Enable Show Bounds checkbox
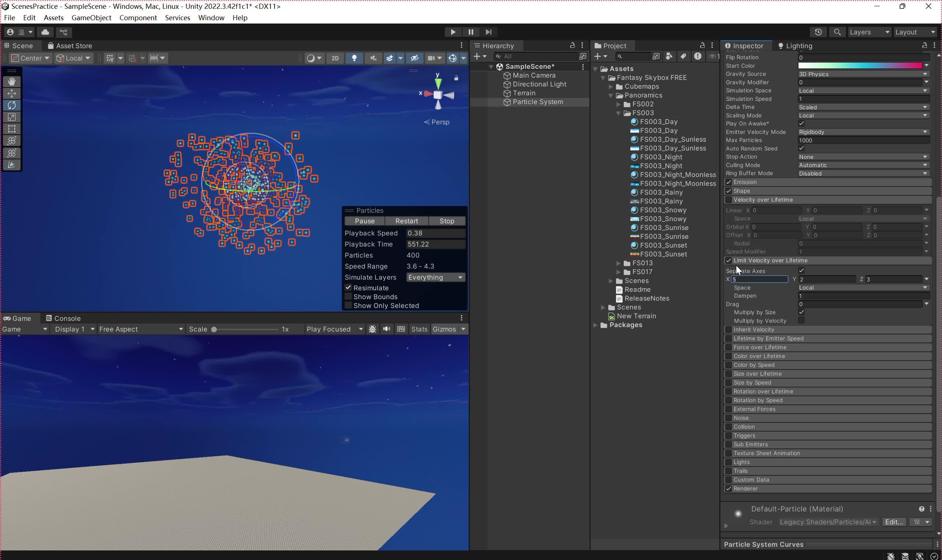 coord(348,297)
